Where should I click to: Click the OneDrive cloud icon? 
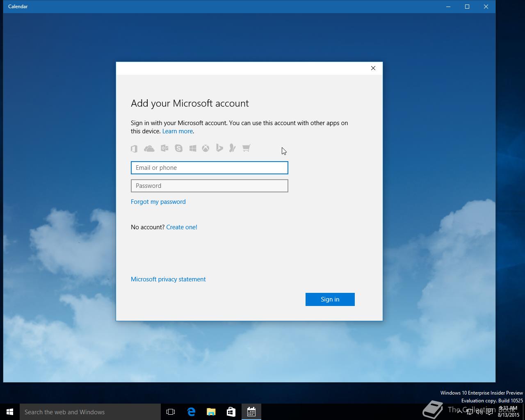(149, 148)
